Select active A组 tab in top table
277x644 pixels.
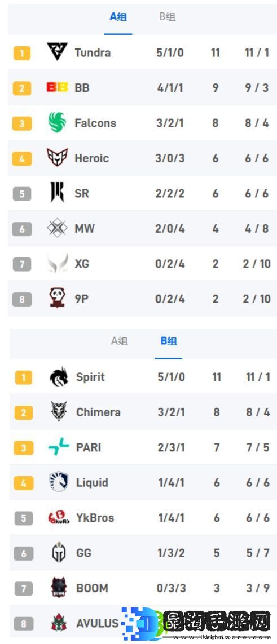click(118, 17)
